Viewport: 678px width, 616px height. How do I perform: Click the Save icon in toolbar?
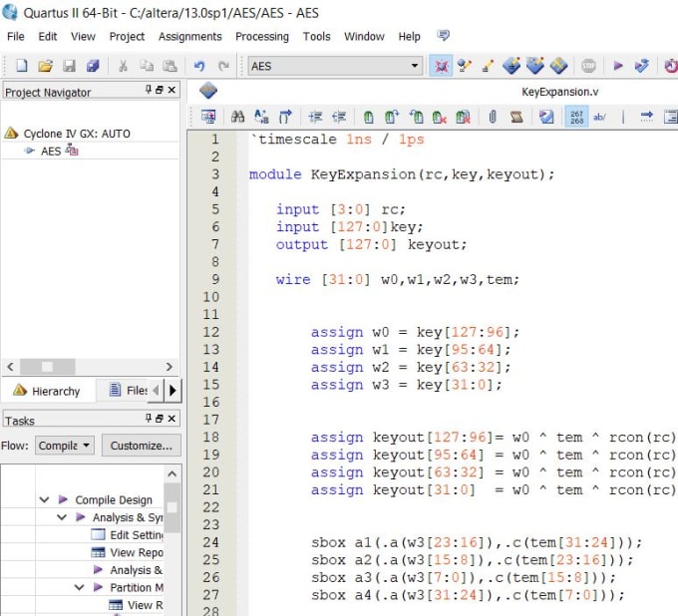tap(69, 66)
